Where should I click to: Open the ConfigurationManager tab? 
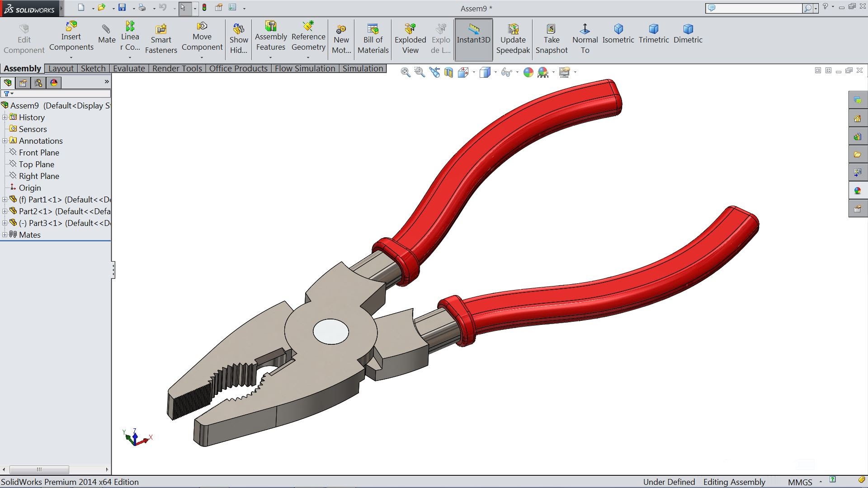[x=38, y=83]
